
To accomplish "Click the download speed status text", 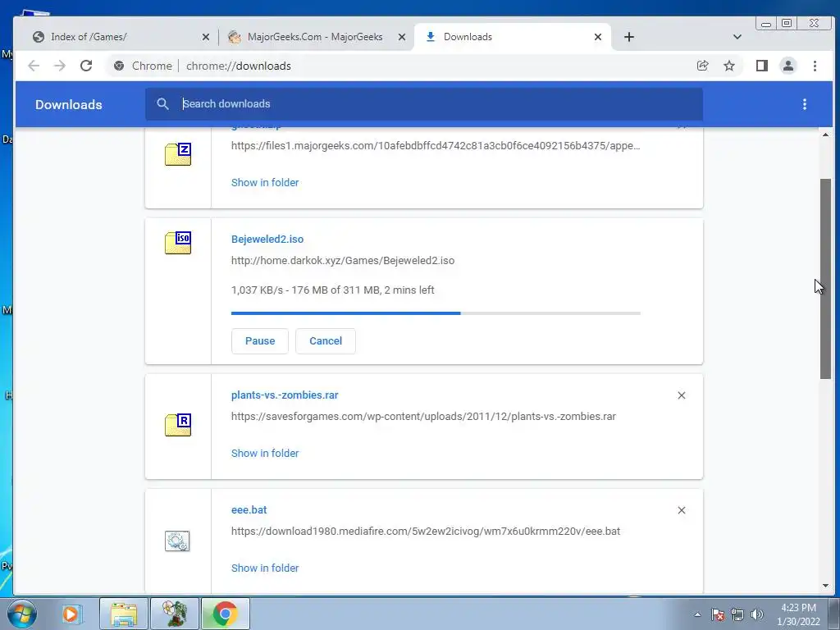I will [x=333, y=290].
